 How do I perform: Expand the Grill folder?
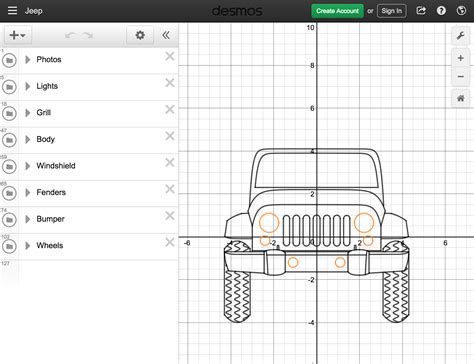(x=28, y=113)
